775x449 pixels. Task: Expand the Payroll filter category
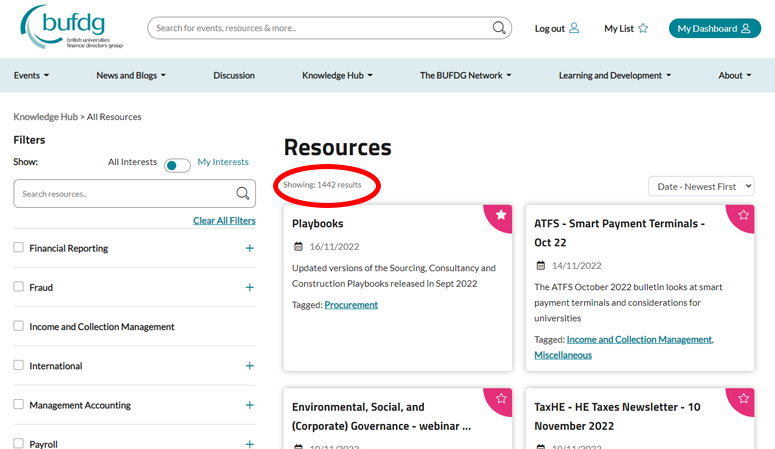(x=249, y=444)
